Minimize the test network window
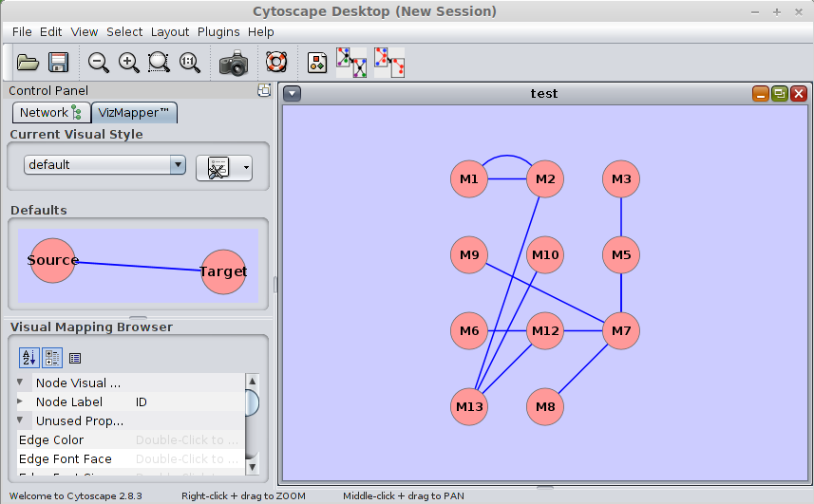Viewport: 814px width, 504px height. (761, 94)
